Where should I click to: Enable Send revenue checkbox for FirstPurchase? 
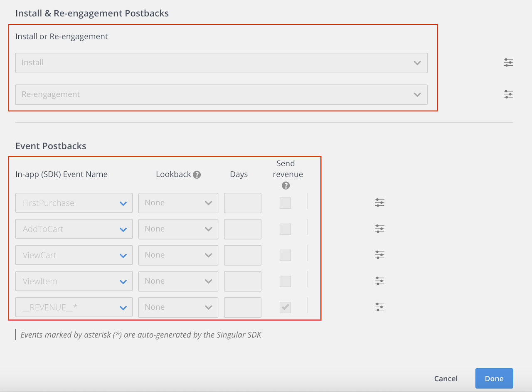285,203
